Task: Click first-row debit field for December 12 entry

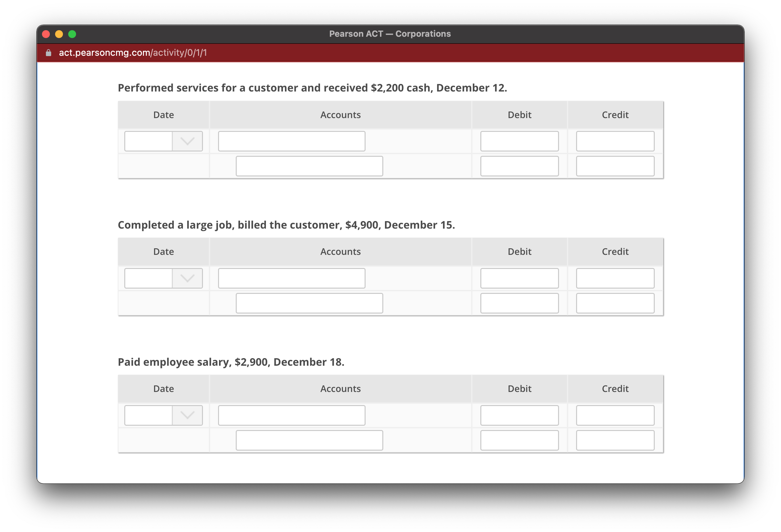Action: tap(519, 141)
